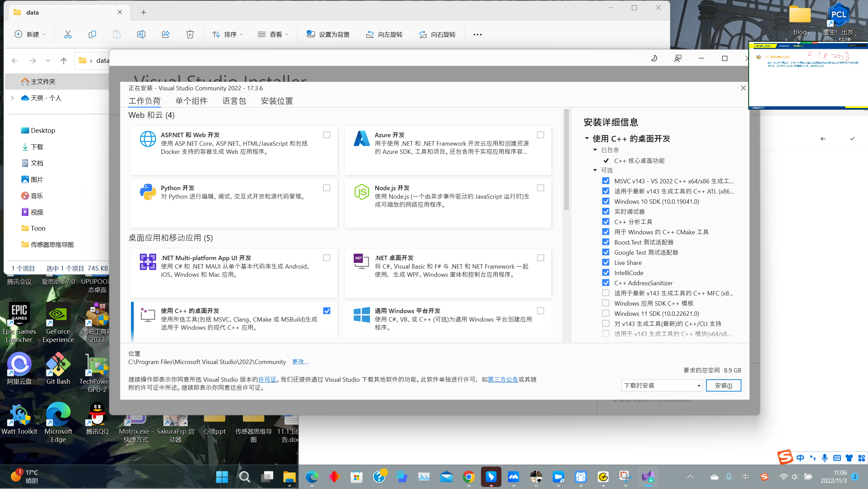The width and height of the screenshot is (868, 489).
Task: Open Watt Toolkit desktop icon
Action: point(19,418)
